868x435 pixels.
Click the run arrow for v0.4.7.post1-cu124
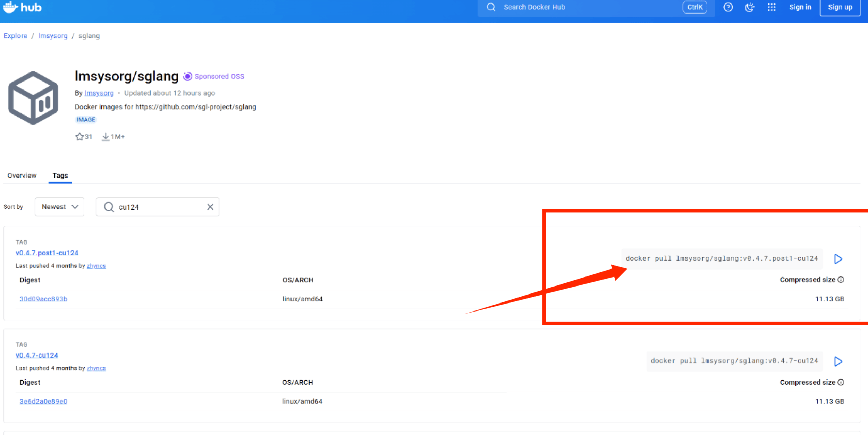pyautogui.click(x=838, y=259)
